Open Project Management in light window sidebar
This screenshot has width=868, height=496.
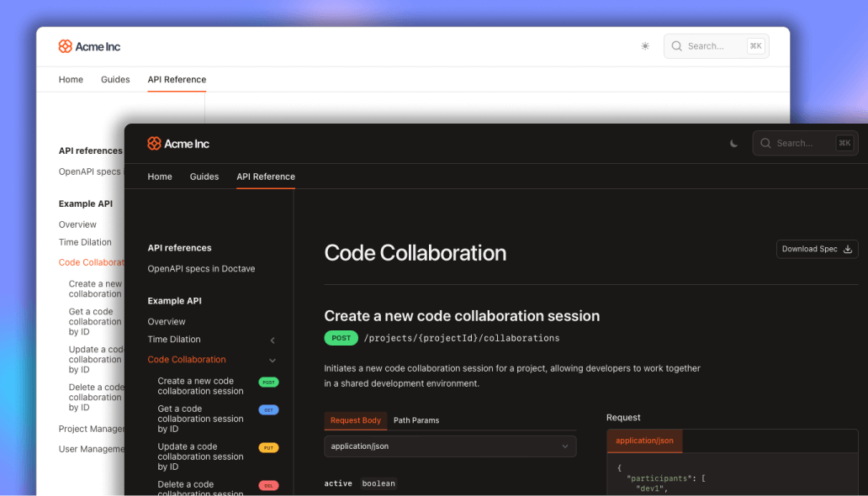(x=92, y=429)
